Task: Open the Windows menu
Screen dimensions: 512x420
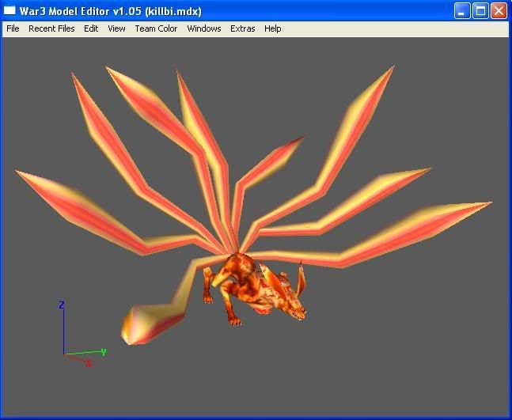Action: click(204, 28)
